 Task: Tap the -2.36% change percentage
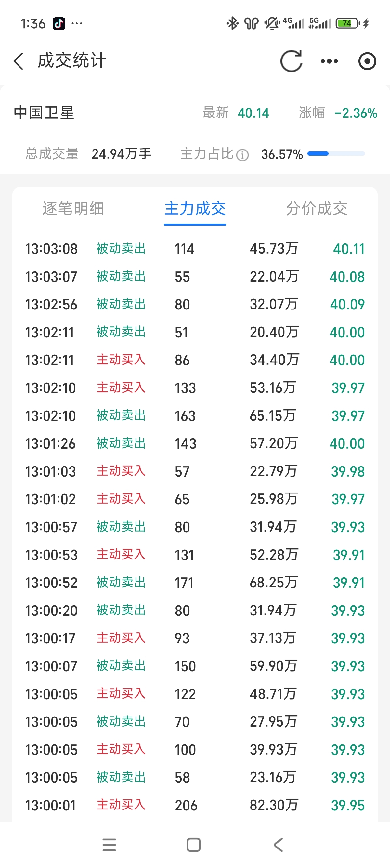pyautogui.click(x=355, y=113)
